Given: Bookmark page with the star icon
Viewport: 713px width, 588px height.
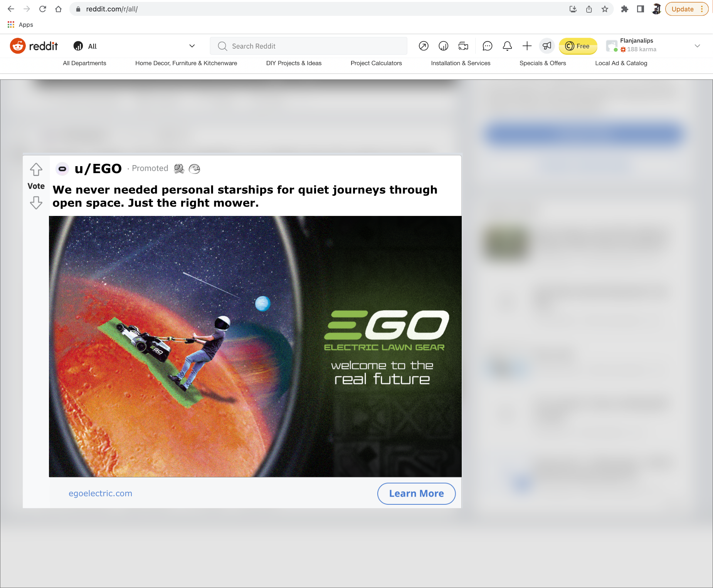Looking at the screenshot, I should 605,9.
